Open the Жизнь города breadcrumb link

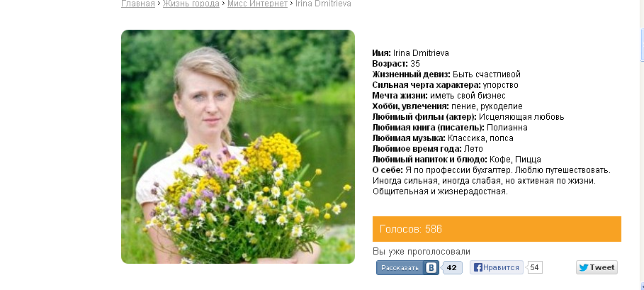click(x=191, y=4)
